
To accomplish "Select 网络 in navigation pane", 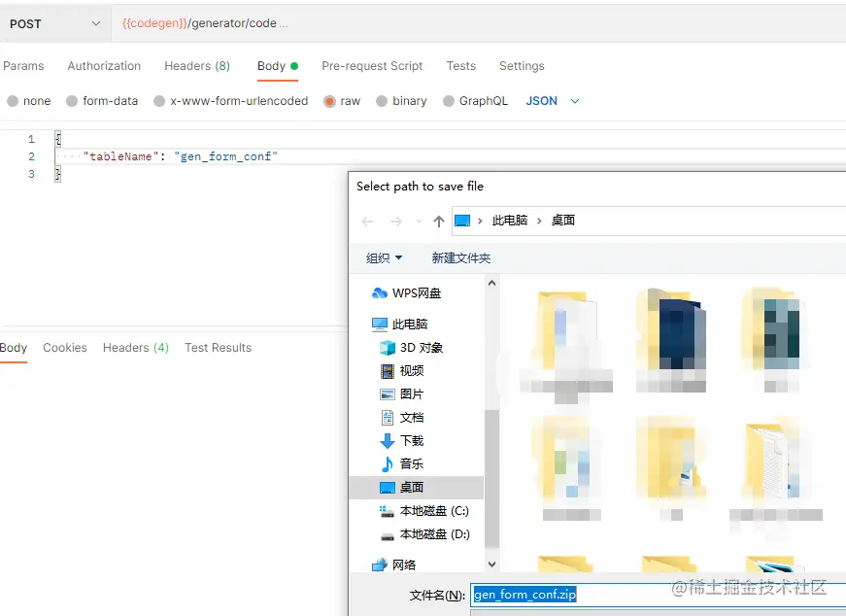I will (394, 565).
